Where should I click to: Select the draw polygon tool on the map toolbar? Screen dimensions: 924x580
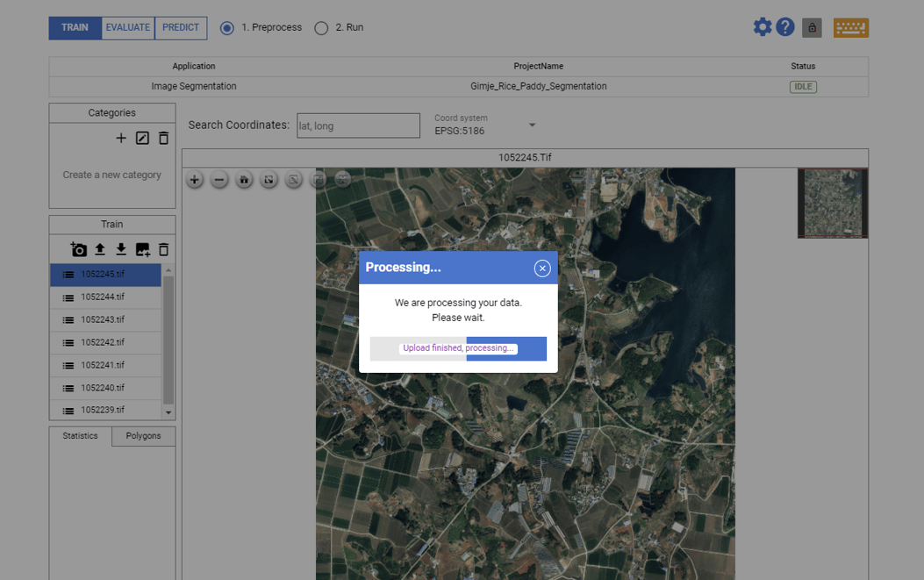click(x=293, y=180)
